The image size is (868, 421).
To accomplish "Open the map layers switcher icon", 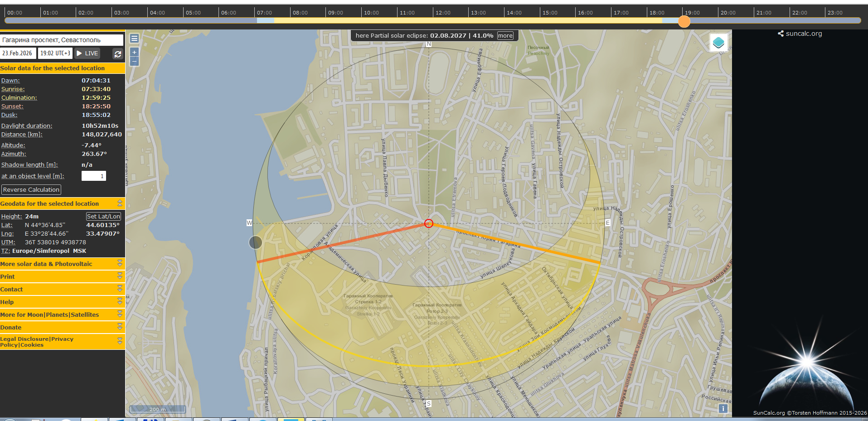I will [718, 43].
